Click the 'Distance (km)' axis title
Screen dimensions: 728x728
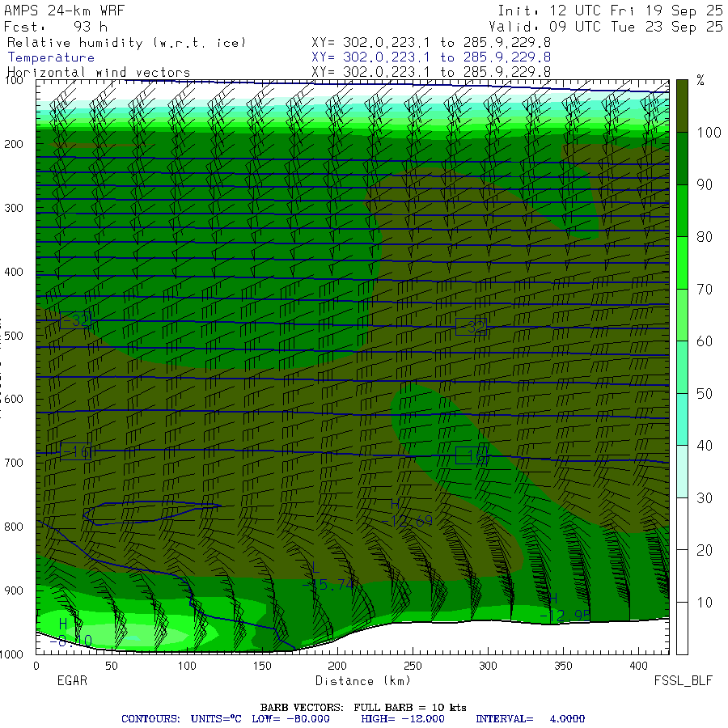coord(362,681)
